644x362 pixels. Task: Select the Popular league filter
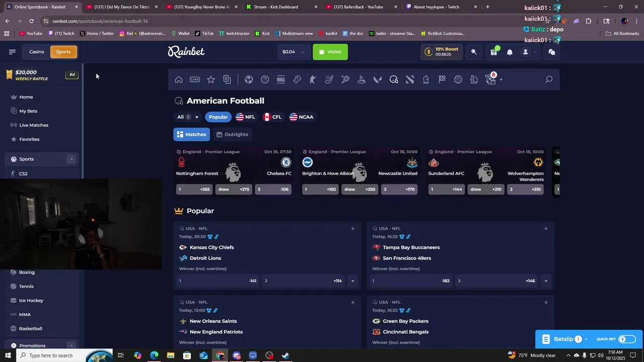pyautogui.click(x=218, y=117)
